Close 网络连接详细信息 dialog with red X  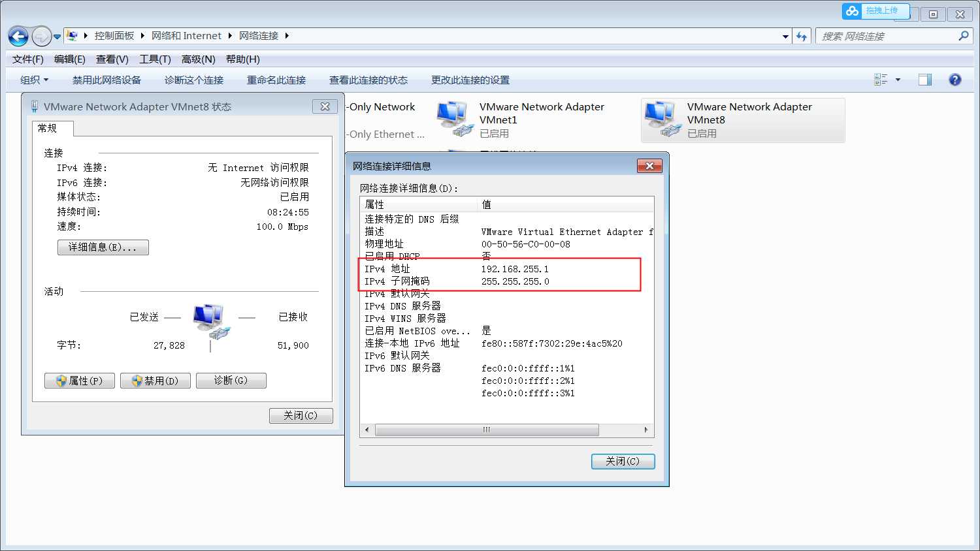coord(649,166)
